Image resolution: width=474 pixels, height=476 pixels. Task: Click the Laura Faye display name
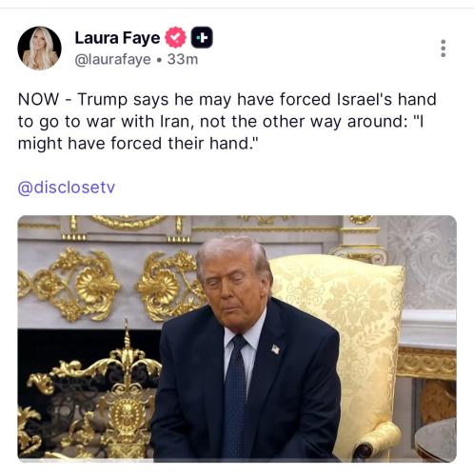(117, 38)
